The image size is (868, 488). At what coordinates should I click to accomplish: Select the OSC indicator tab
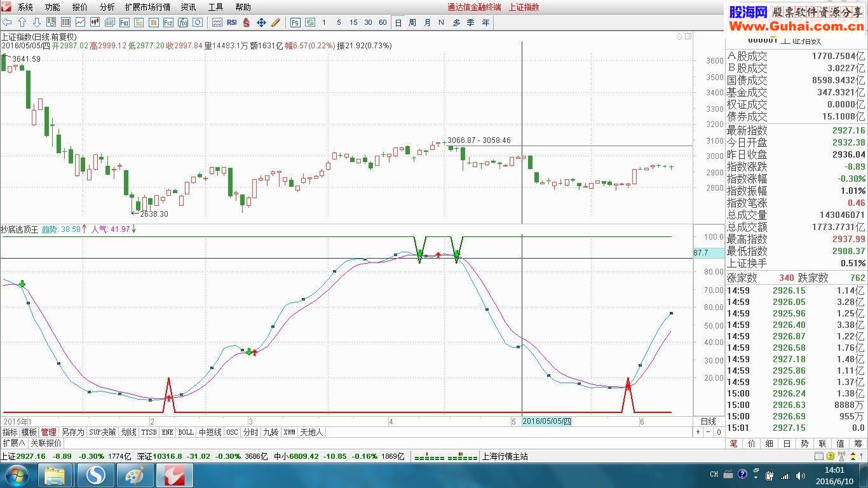233,432
